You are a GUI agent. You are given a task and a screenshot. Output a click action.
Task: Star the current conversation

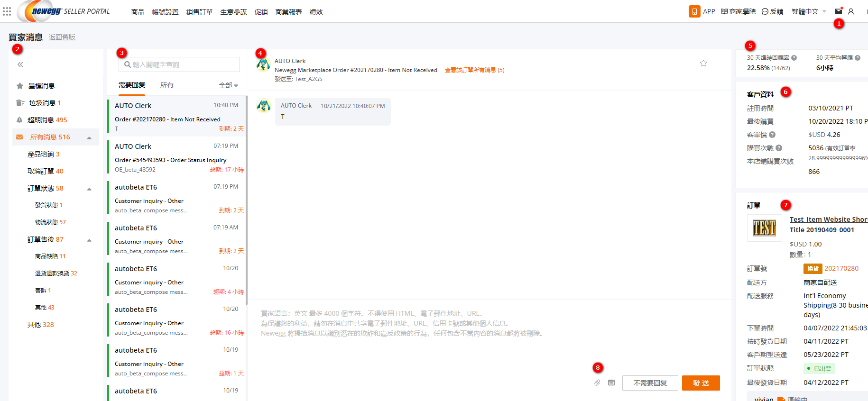tap(703, 63)
